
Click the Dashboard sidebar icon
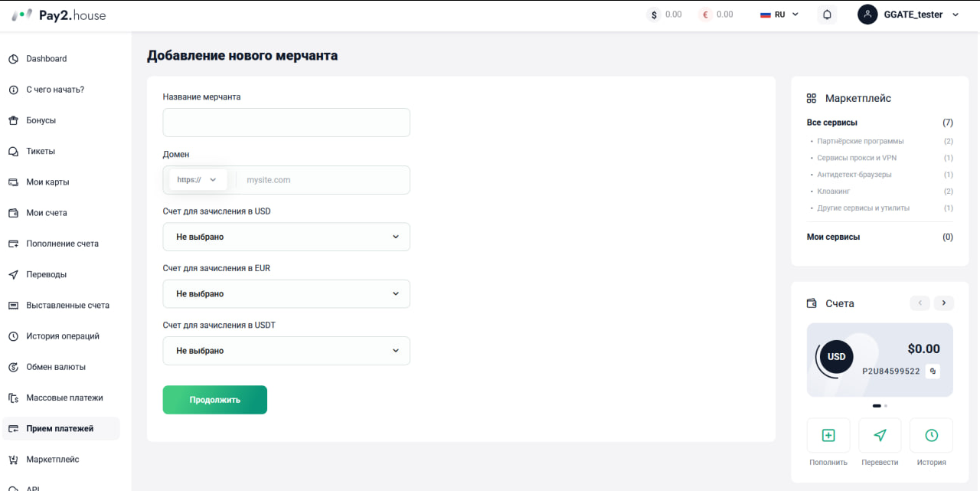pyautogui.click(x=13, y=59)
